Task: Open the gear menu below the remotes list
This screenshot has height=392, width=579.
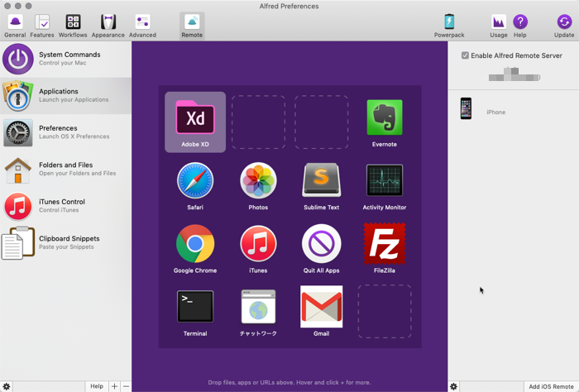Action: click(454, 386)
